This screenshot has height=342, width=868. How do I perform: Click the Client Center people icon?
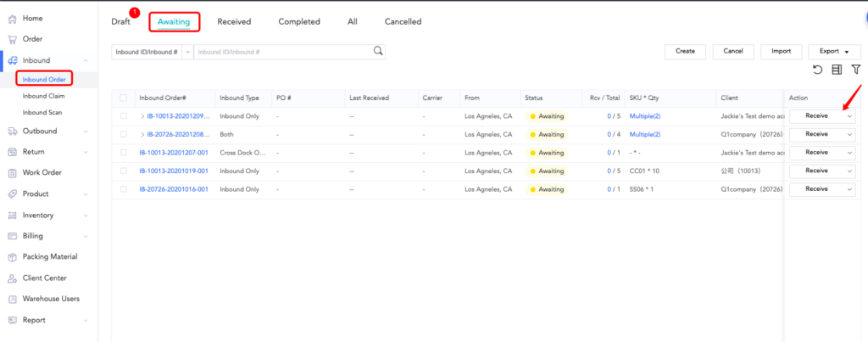tap(12, 278)
